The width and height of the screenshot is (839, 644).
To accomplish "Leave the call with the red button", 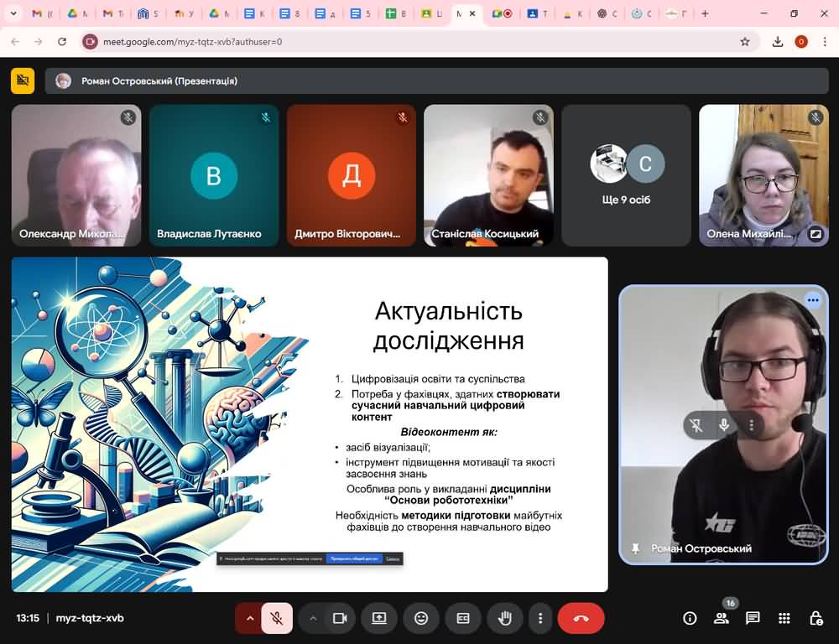I will [x=581, y=618].
